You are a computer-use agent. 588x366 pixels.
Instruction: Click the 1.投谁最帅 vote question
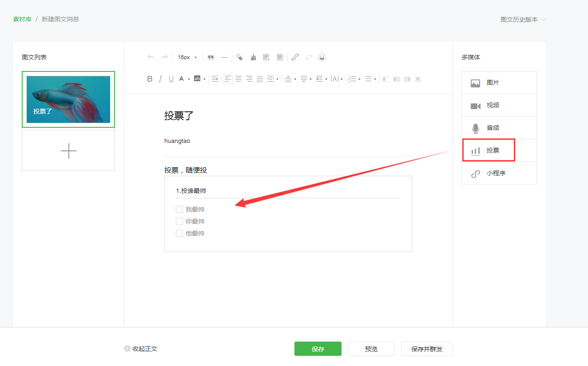(x=191, y=191)
